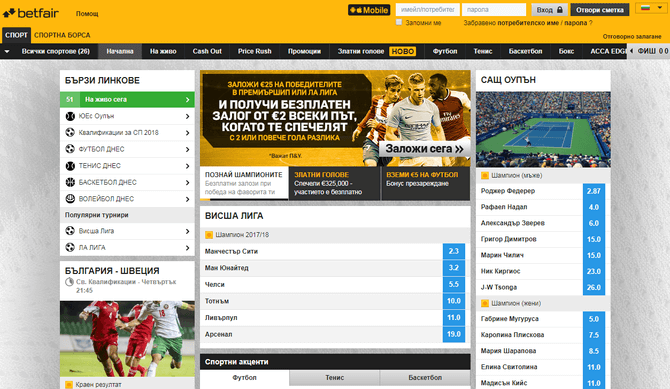Select the ПОЗНАЙ ШАМПИОНИТЕ promo slide
Screen dimensions: 670x389
[244, 183]
